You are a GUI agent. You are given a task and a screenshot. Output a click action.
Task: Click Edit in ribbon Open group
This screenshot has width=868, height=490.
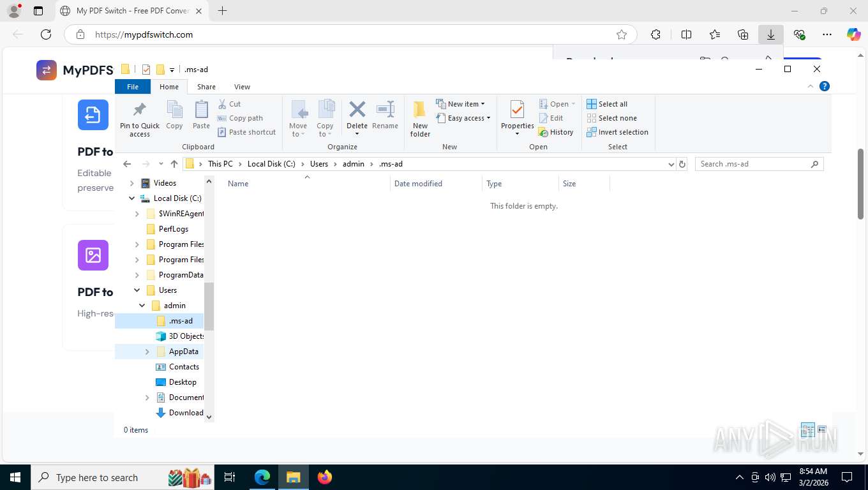click(551, 118)
